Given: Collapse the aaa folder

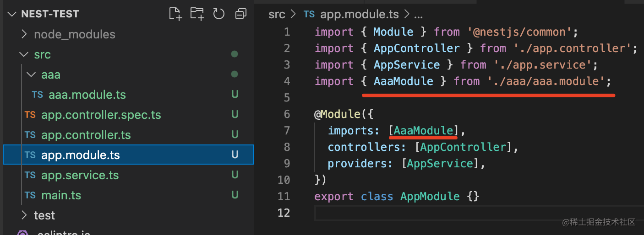Looking at the screenshot, I should click(31, 75).
